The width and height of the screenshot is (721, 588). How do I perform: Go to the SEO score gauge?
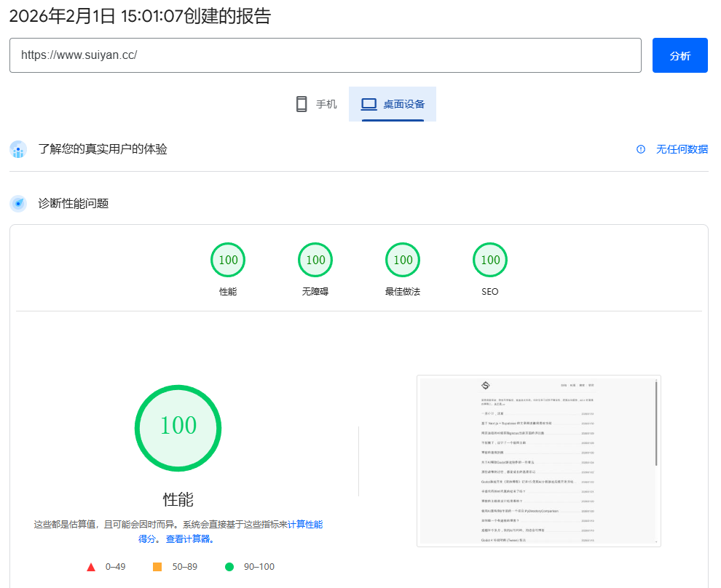[x=490, y=261]
